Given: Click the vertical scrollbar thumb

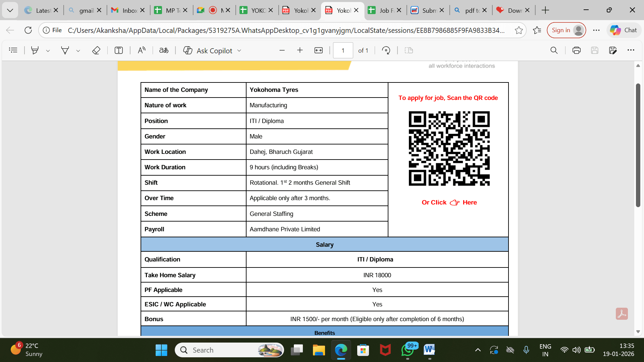Looking at the screenshot, I should click(x=638, y=145).
